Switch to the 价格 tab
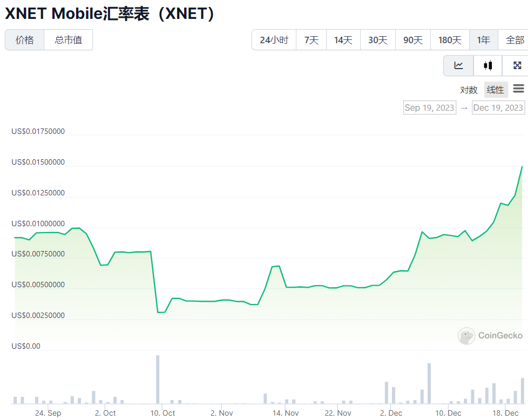This screenshot has height=420, width=528. (24, 39)
